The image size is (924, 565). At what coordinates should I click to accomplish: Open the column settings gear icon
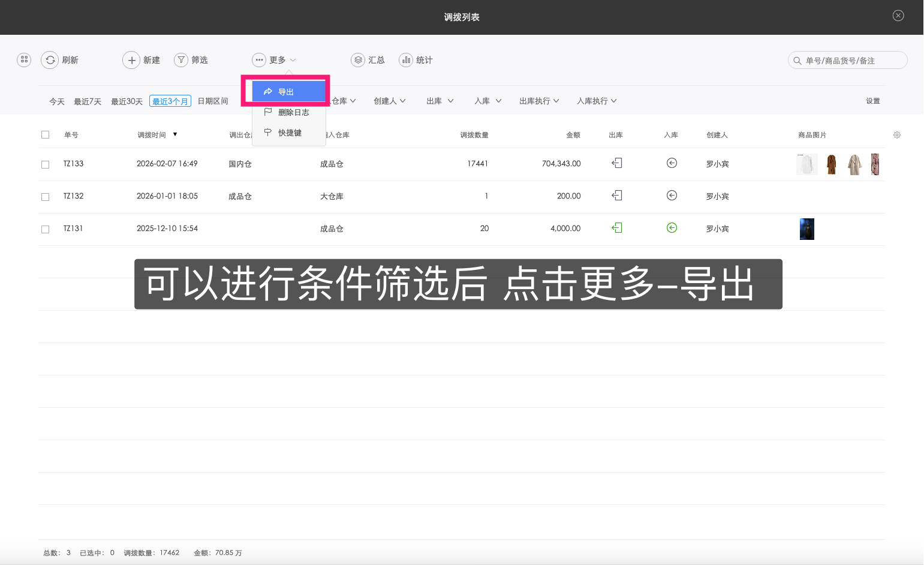[x=896, y=134]
